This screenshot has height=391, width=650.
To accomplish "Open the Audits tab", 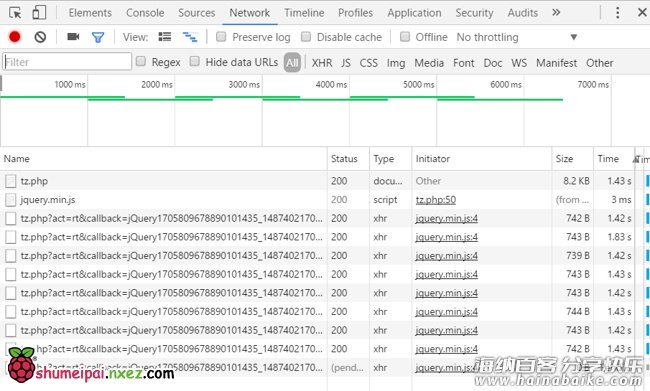I will [x=522, y=13].
